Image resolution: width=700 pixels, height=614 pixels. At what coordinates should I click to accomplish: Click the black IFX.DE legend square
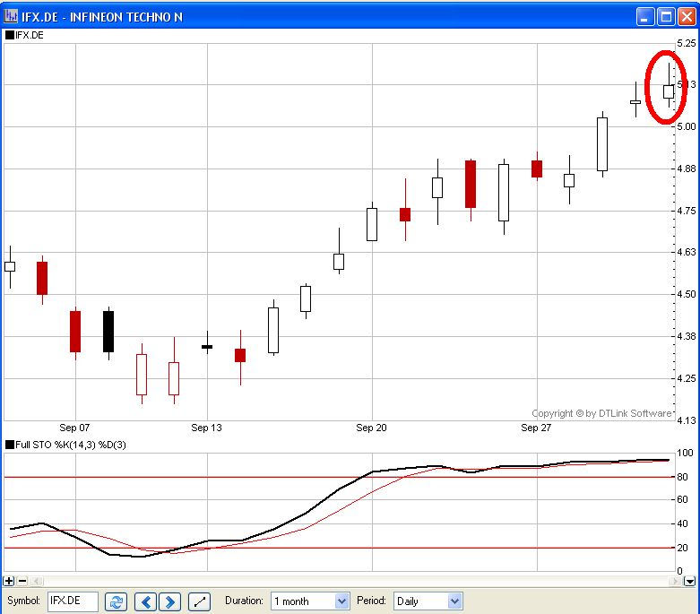click(9, 35)
